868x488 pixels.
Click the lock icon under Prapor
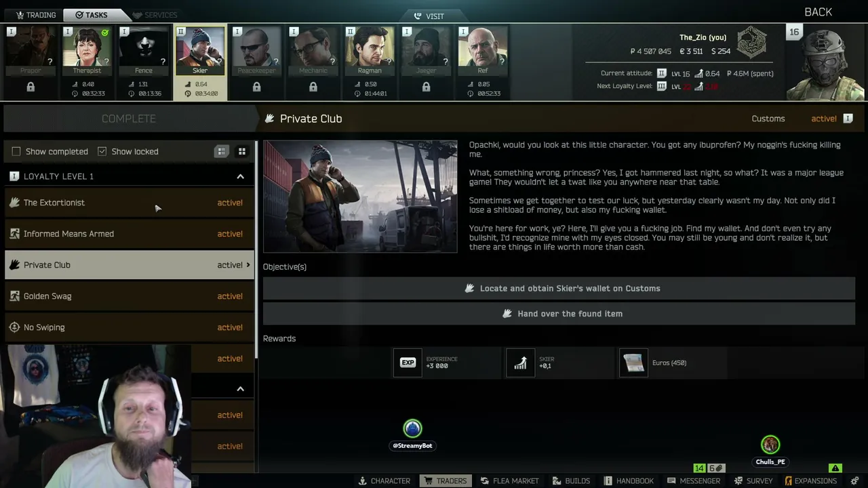coord(31,87)
